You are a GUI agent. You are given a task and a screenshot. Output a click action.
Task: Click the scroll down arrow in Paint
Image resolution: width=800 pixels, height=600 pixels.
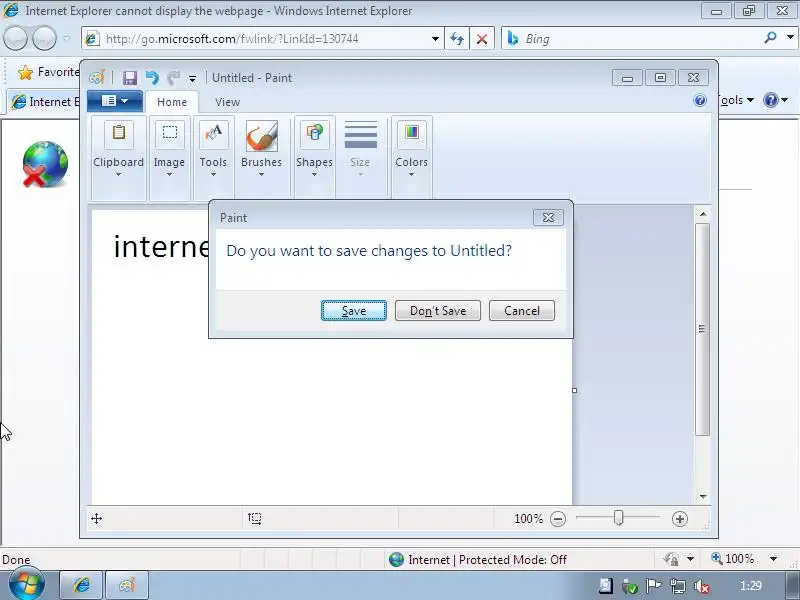point(703,496)
